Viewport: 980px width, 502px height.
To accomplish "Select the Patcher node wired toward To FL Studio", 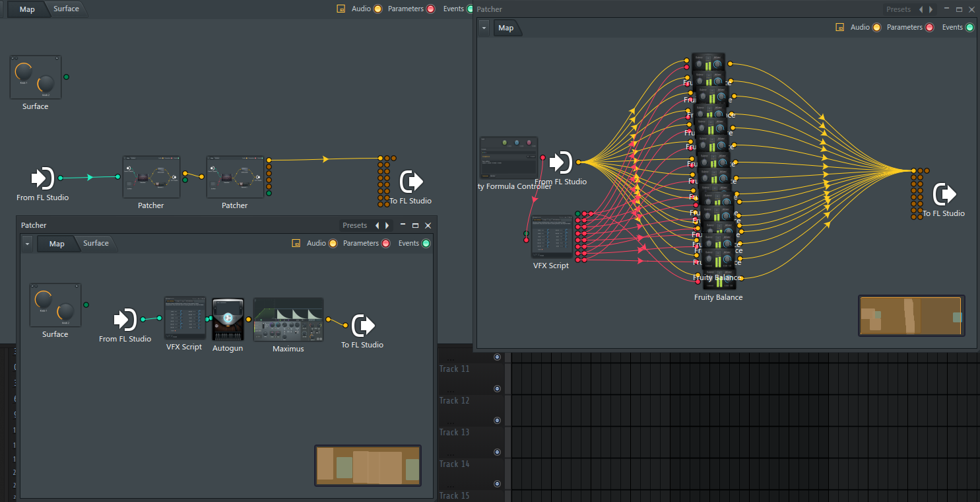I will tap(234, 177).
